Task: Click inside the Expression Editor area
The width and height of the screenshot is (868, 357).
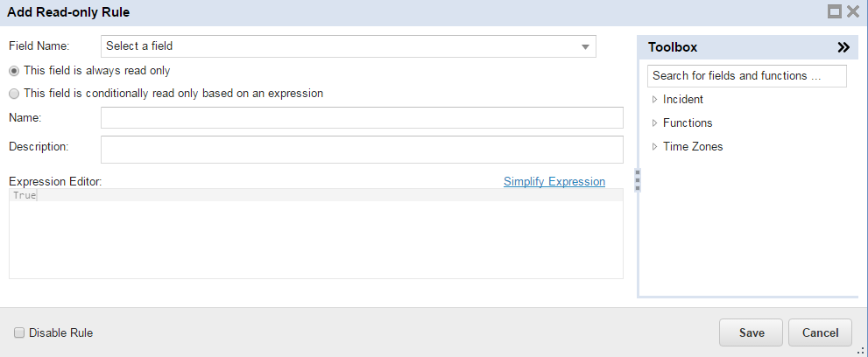Action: pyautogui.click(x=315, y=234)
